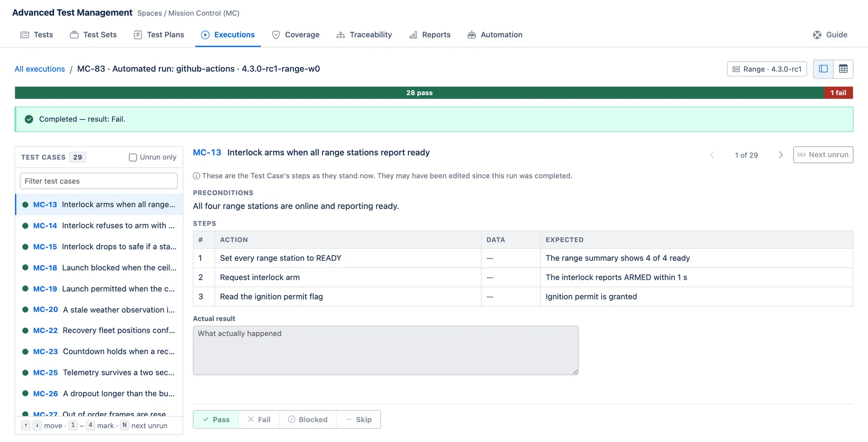Image resolution: width=868 pixels, height=442 pixels.
Task: Open the Test Sets tab
Action: pos(94,35)
